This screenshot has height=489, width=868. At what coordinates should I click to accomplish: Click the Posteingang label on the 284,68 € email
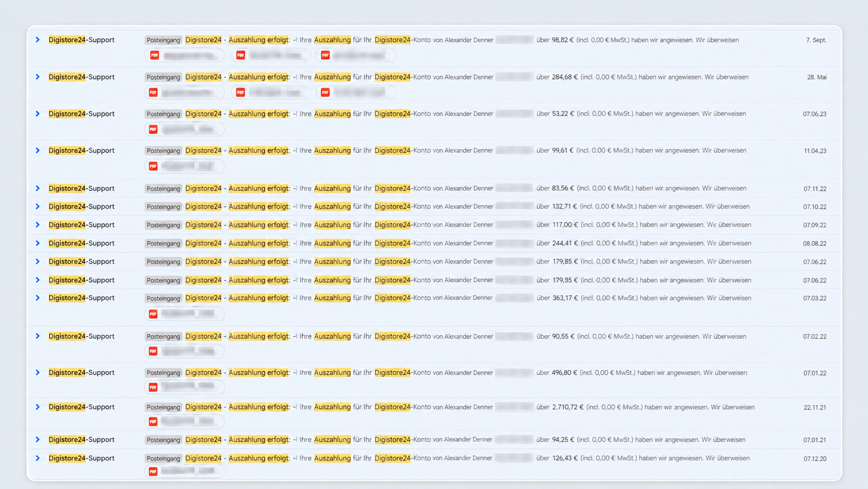coord(163,77)
